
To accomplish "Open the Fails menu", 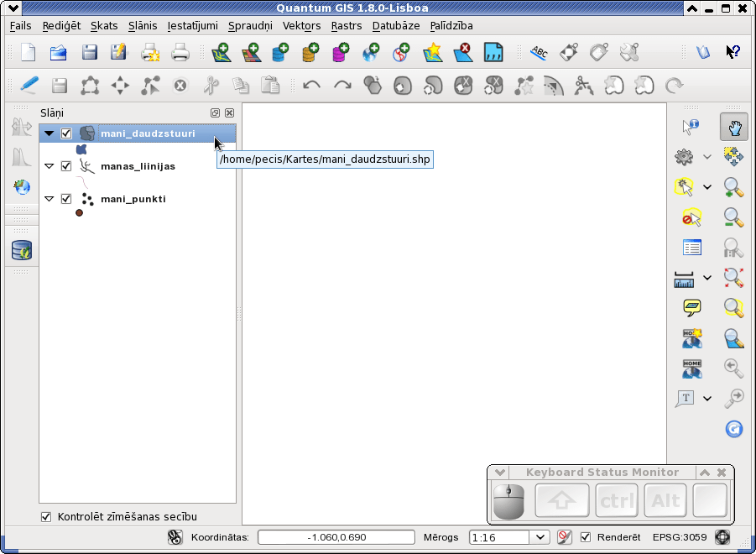I will [20, 25].
